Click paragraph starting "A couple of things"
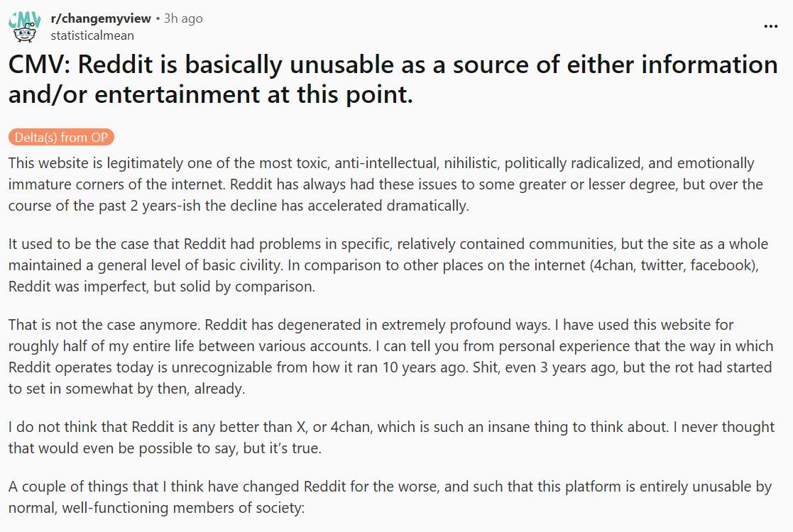 pos(390,498)
